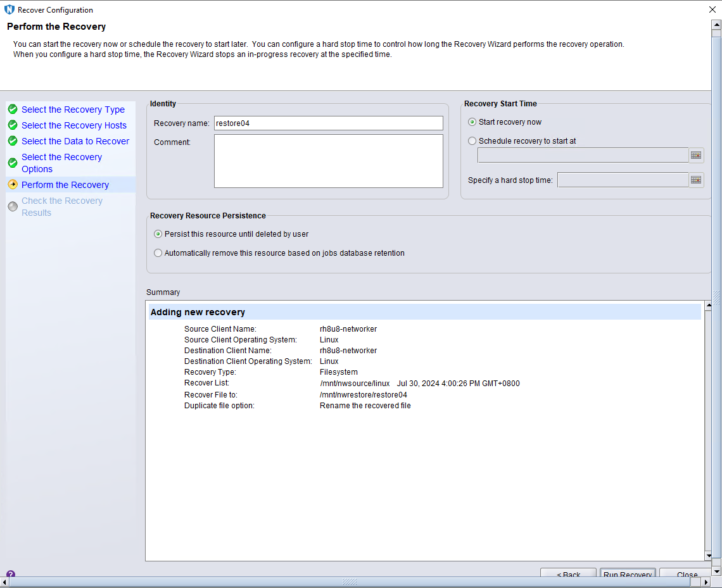This screenshot has width=722, height=588.
Task: Click the Recovery name field containing restore04
Action: tap(328, 123)
